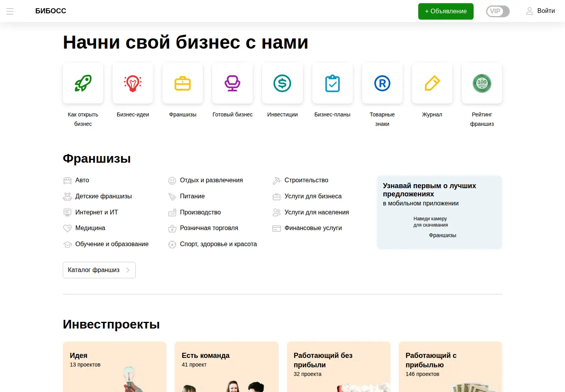The width and height of the screenshot is (565, 392).
Task: Select the registered trademark Товарные знаки icon
Action: 382,83
